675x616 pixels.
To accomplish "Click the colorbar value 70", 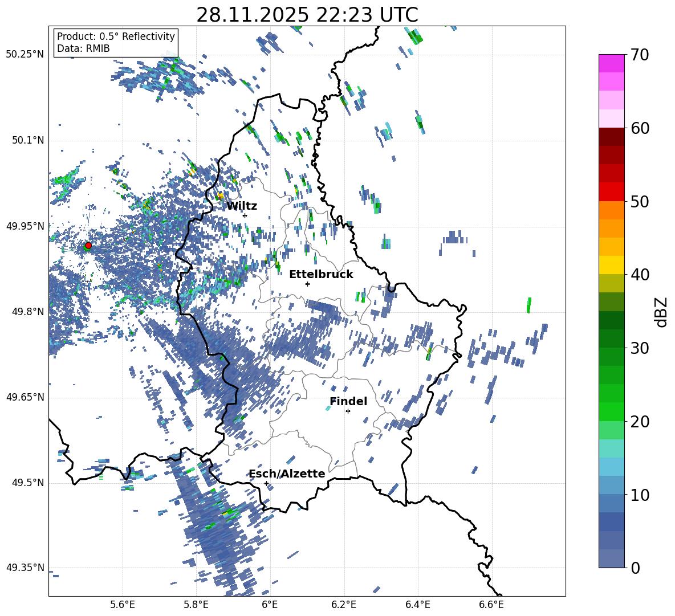I will 640,55.
